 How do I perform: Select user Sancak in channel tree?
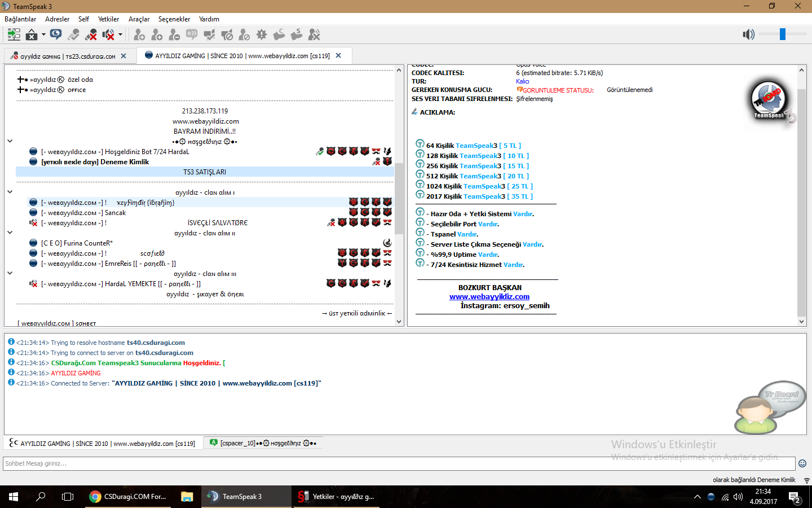[x=83, y=213]
